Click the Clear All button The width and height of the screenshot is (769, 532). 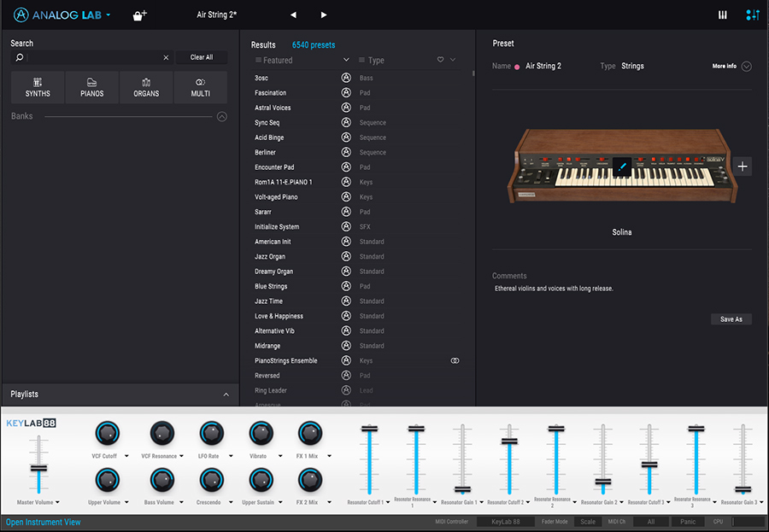202,57
